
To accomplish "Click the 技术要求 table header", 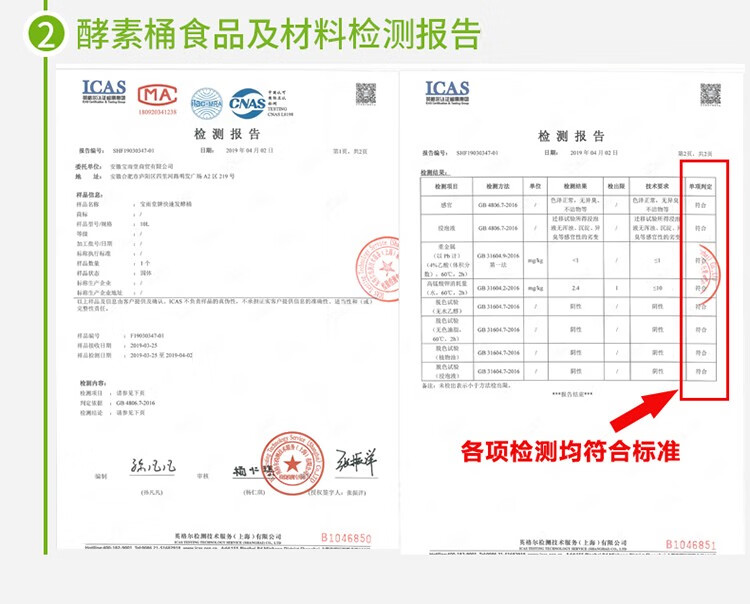I will pyautogui.click(x=657, y=187).
